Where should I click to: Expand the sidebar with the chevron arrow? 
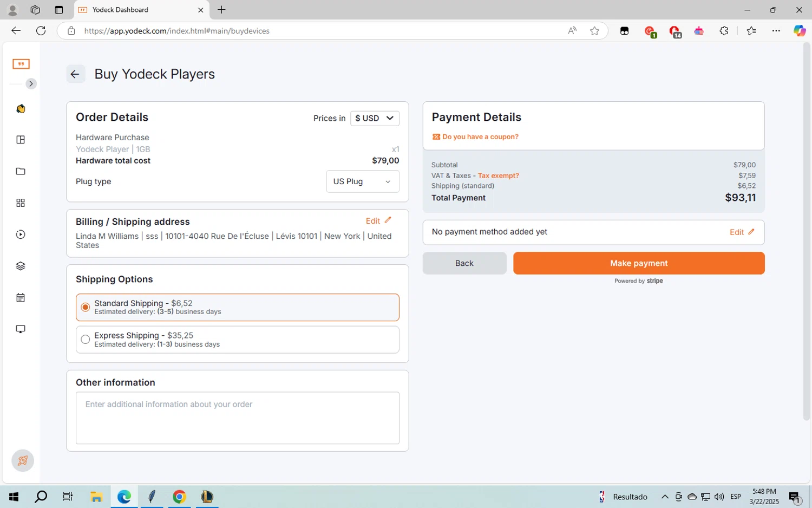31,84
